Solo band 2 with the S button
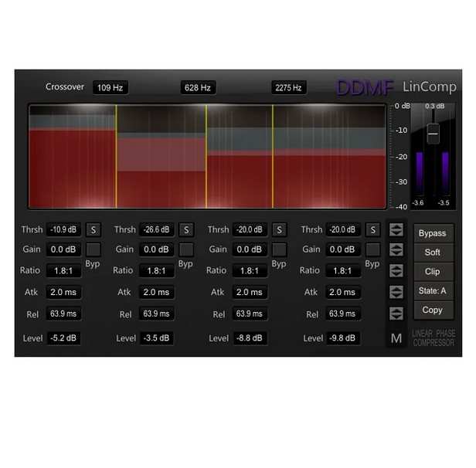 coord(186,230)
